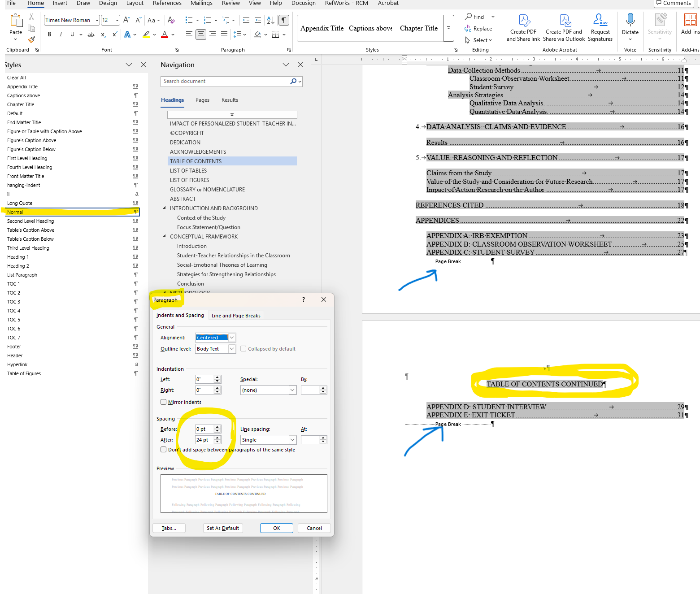Screen dimensions: 700x594
Task: Switch to Line and Page Breaks tab
Action: [x=236, y=316]
